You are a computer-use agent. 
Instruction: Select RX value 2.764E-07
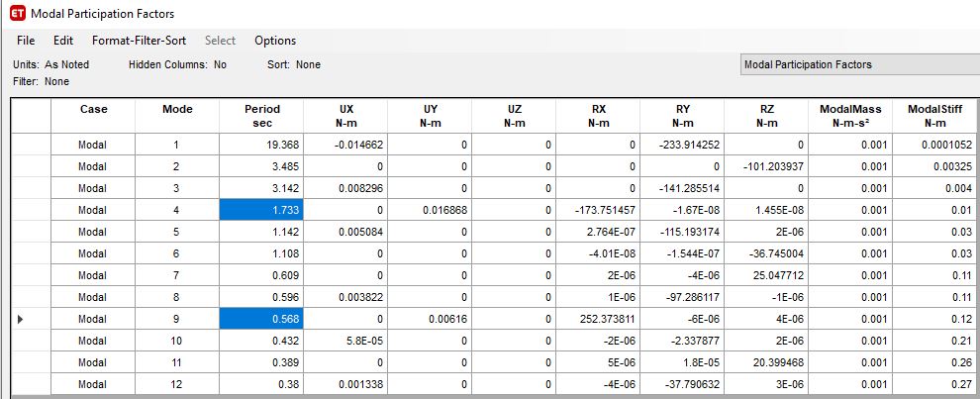pyautogui.click(x=598, y=232)
